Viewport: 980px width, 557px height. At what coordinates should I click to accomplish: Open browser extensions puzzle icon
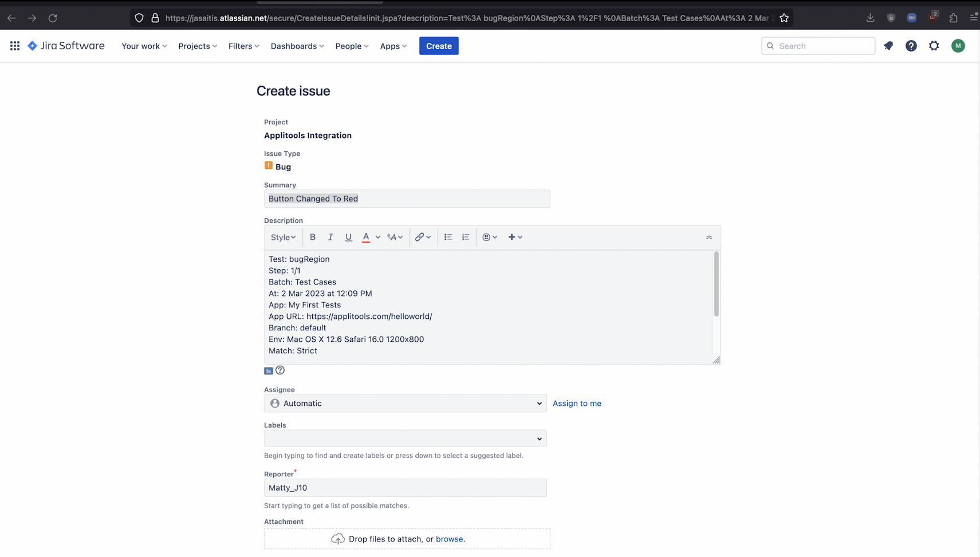tap(953, 18)
